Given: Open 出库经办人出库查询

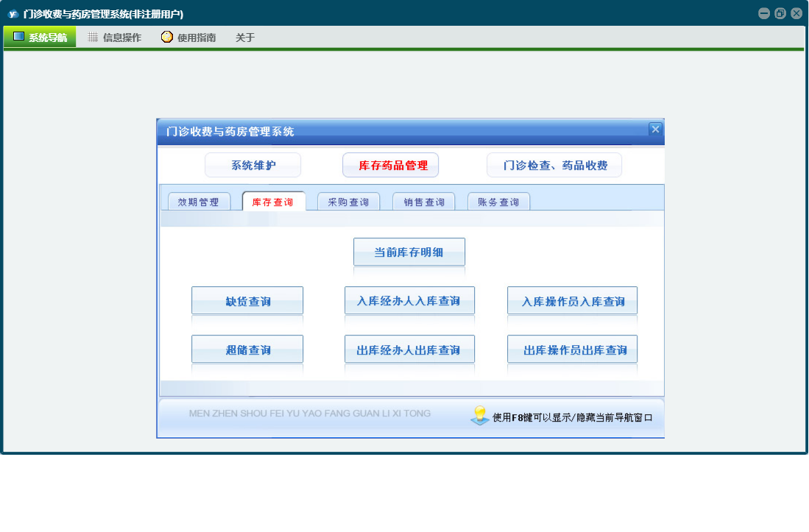Looking at the screenshot, I should (409, 349).
